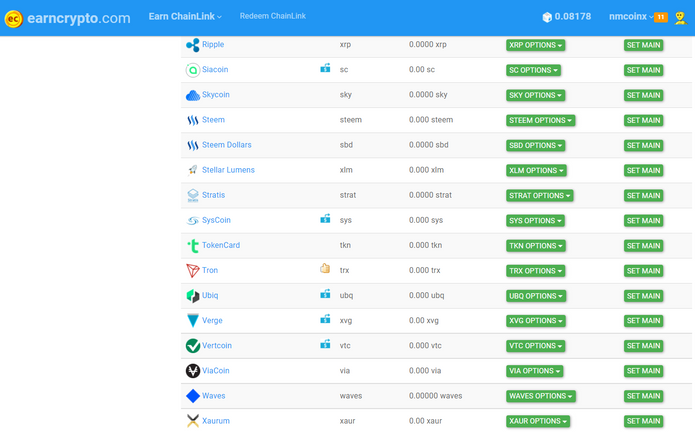Click the Steem coin icon

click(192, 120)
